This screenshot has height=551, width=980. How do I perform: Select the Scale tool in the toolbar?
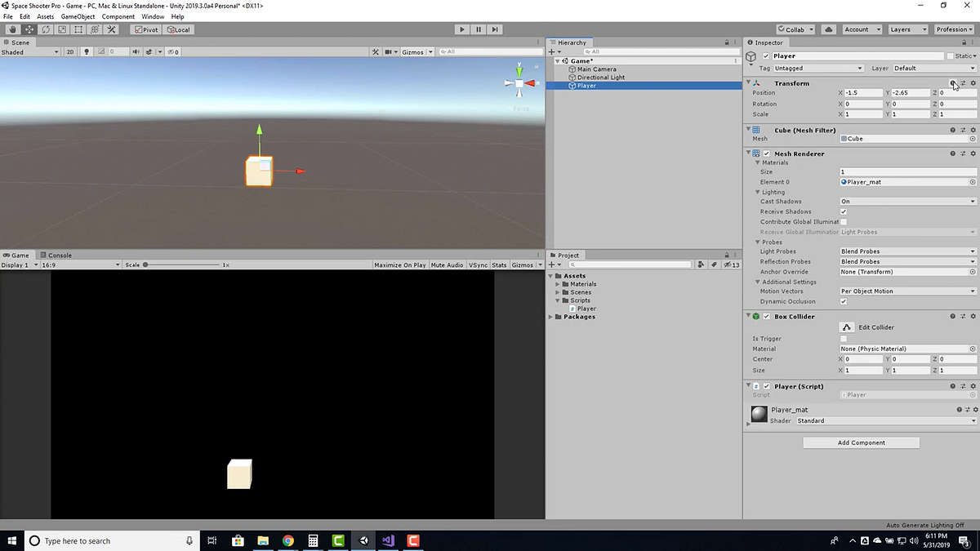[x=61, y=29]
